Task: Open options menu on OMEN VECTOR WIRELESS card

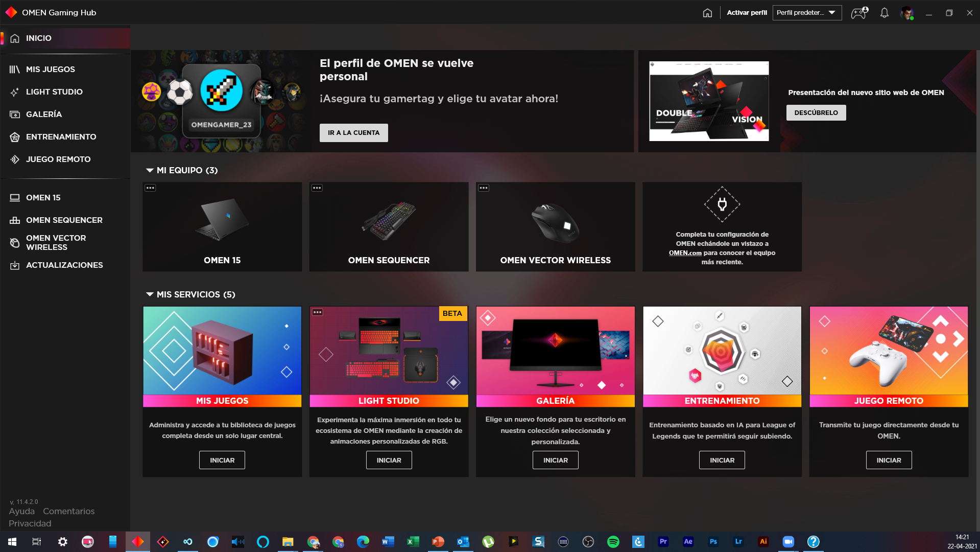Action: 484,188
